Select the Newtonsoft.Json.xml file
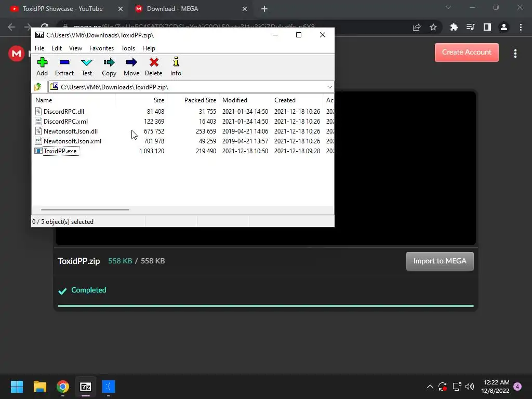The height and width of the screenshot is (399, 532). [72, 141]
